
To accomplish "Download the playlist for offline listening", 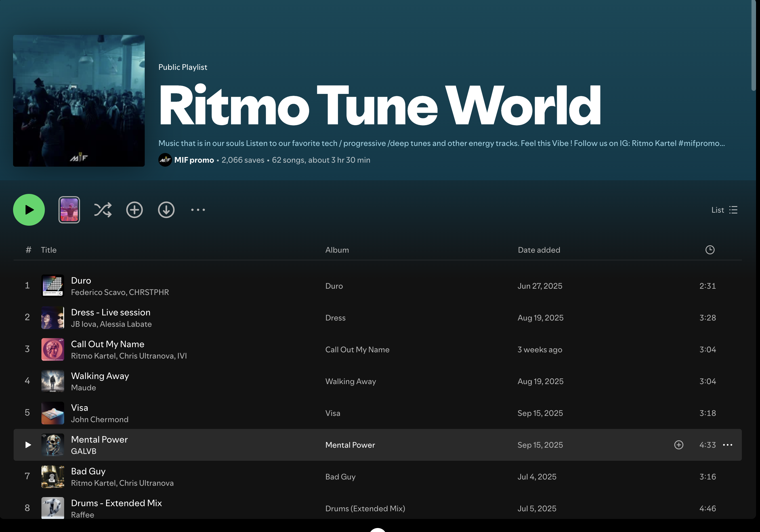I will (x=166, y=210).
